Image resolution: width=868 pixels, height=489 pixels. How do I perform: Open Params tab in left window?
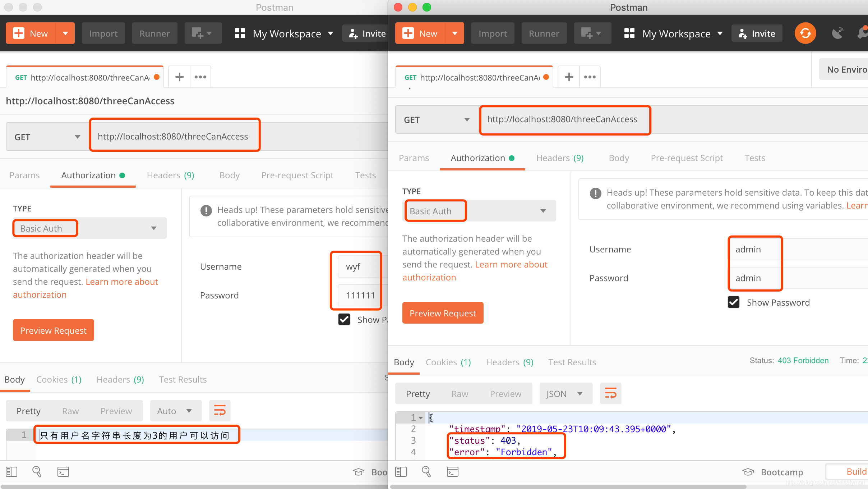click(24, 175)
